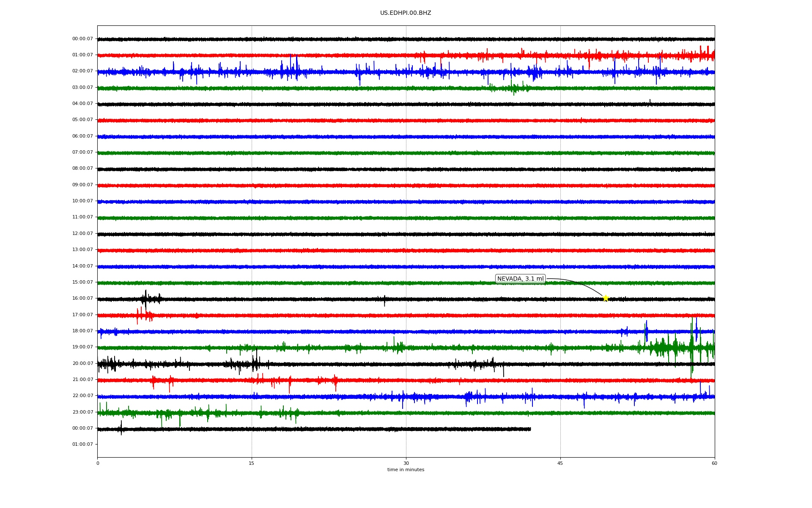
Task: Click the 15 minute x-axis tick label
Action: (x=252, y=463)
